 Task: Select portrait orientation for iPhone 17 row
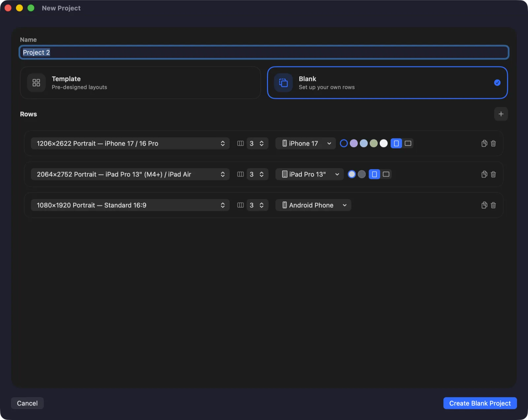pyautogui.click(x=396, y=143)
